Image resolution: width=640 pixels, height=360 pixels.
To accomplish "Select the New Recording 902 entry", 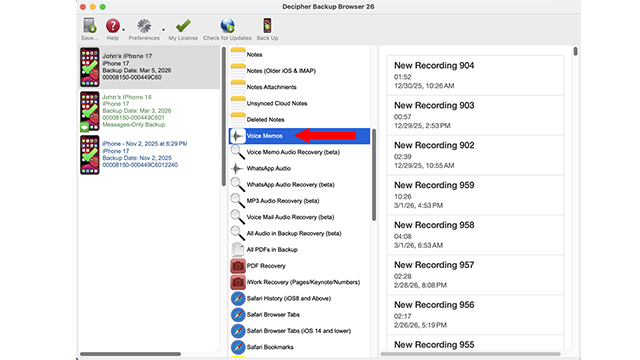I will click(x=475, y=156).
